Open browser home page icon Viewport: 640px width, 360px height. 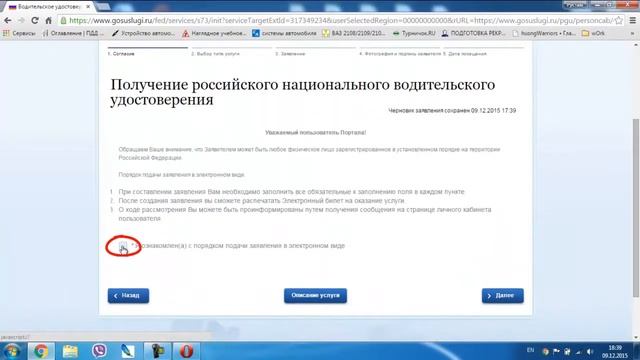tap(48, 20)
